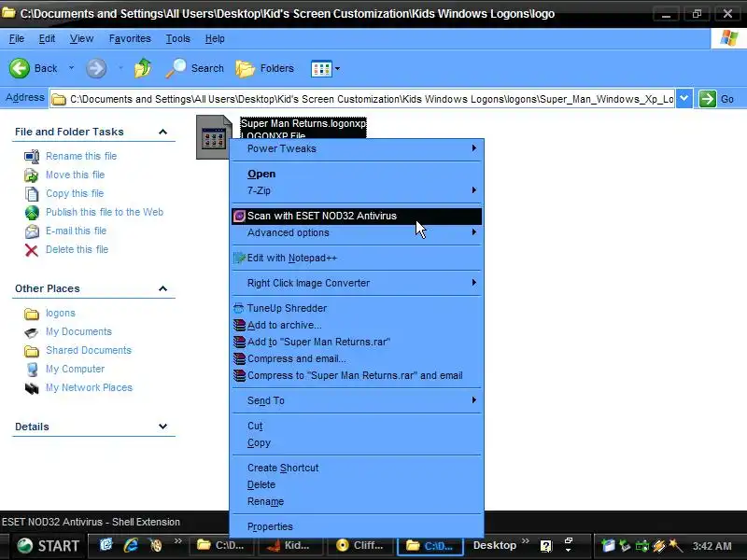Expand Right Click Image Converter submenu
The image size is (747, 560).
357,283
